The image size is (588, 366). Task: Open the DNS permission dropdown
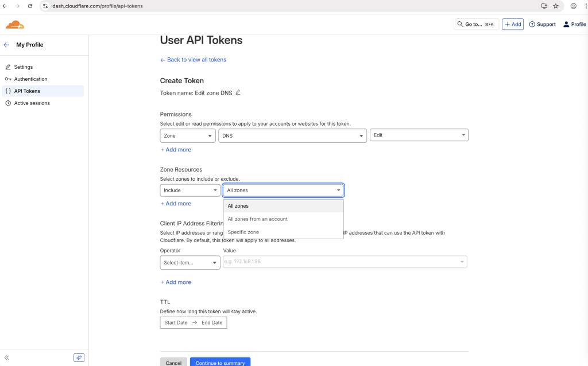coord(292,135)
